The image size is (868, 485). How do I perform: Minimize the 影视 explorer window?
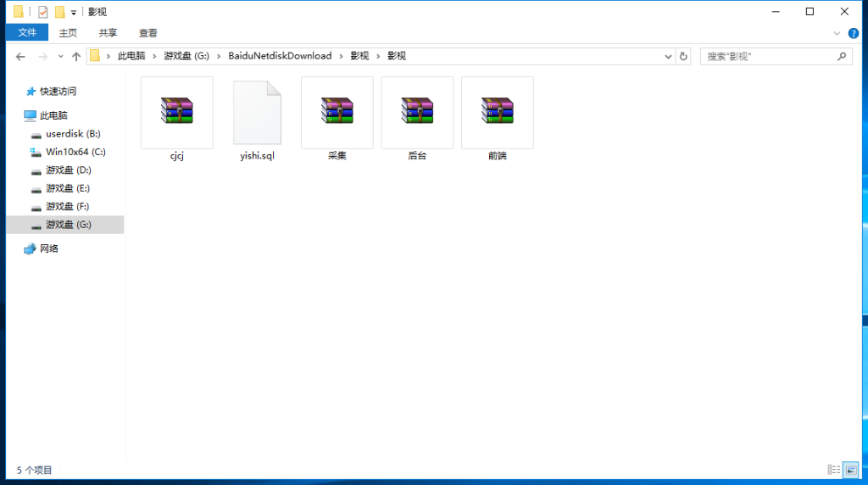pos(776,12)
